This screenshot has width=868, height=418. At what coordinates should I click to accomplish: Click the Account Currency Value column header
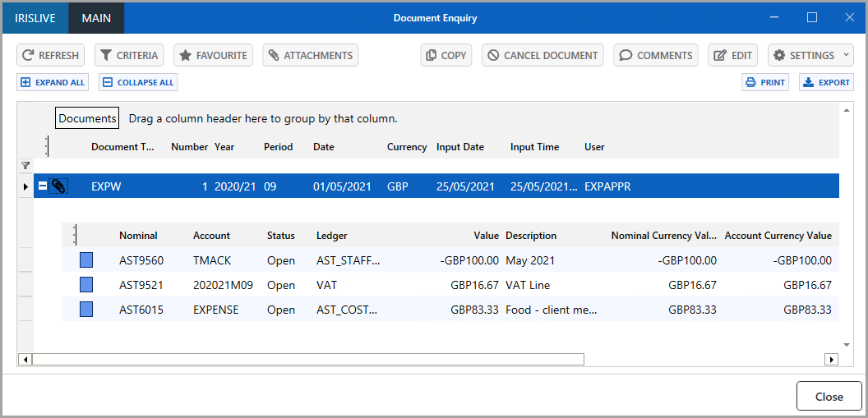pos(778,236)
